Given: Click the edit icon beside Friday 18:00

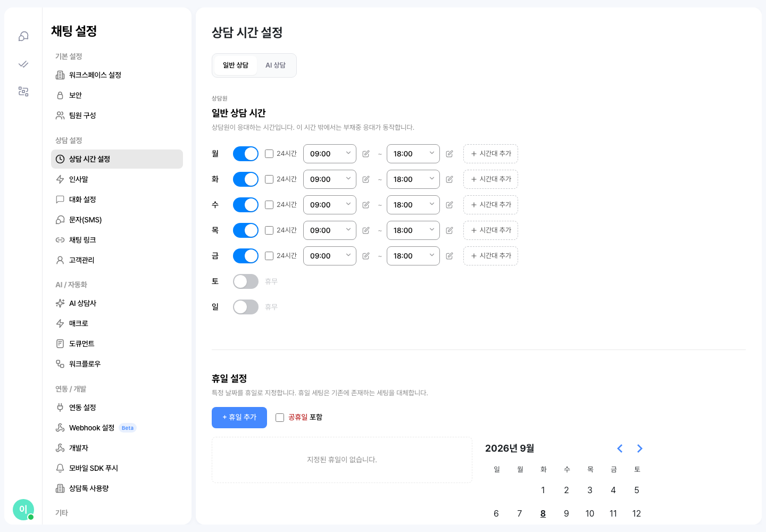Looking at the screenshot, I should point(449,256).
